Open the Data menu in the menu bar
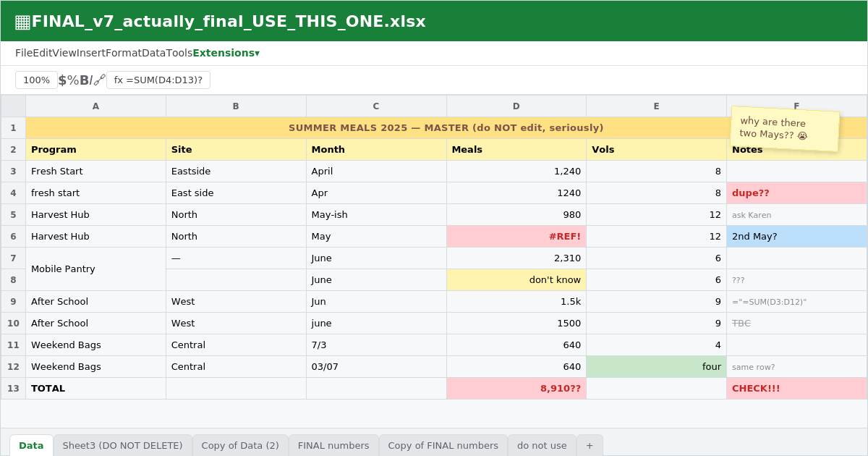The image size is (868, 456). point(153,53)
